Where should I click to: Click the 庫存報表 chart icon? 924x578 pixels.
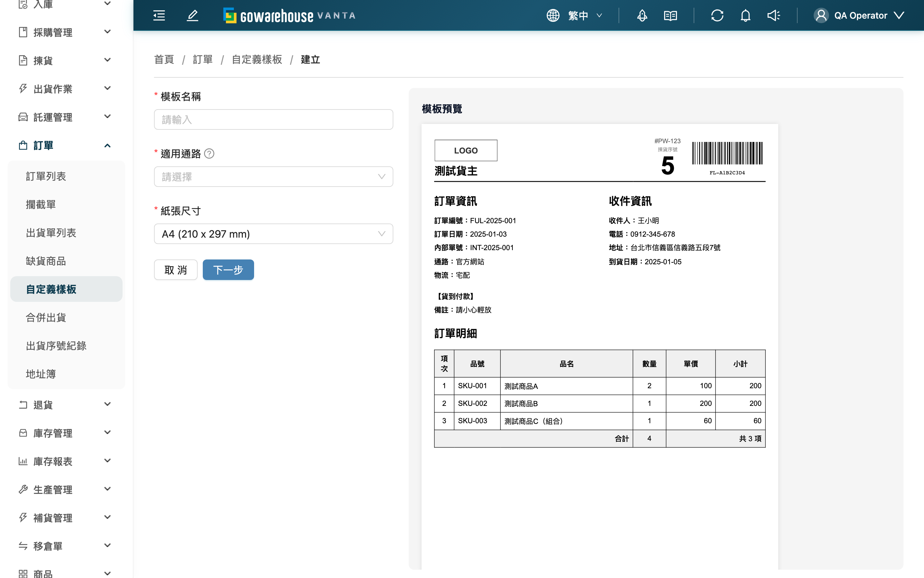tap(23, 461)
